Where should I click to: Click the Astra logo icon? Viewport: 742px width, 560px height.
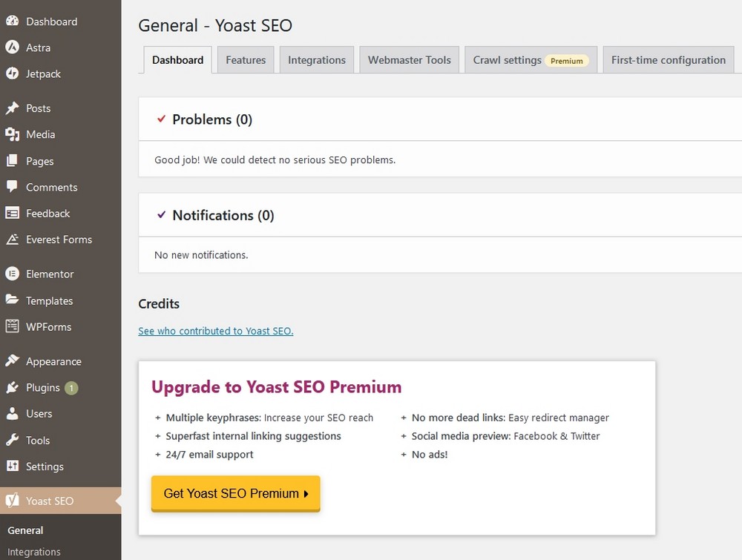[13, 47]
